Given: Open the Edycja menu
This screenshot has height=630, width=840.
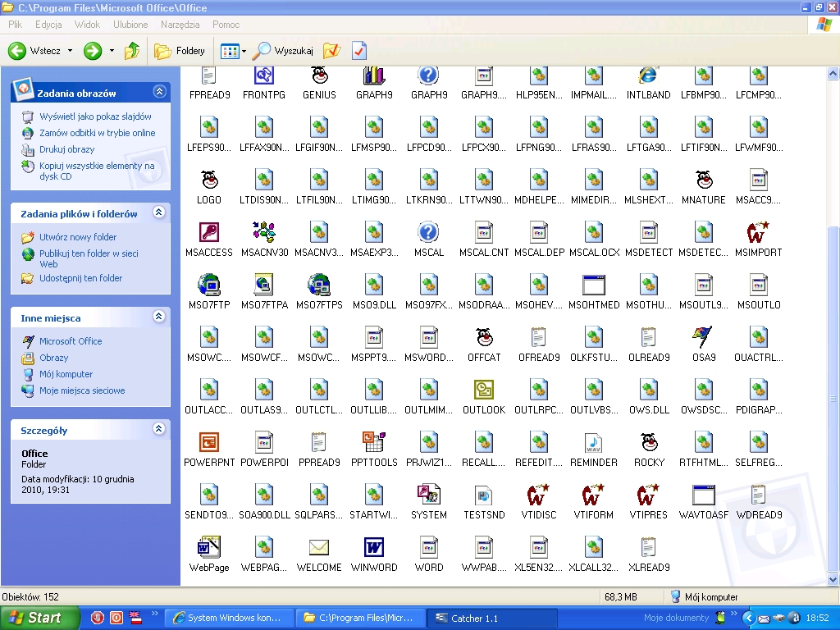Looking at the screenshot, I should [48, 25].
